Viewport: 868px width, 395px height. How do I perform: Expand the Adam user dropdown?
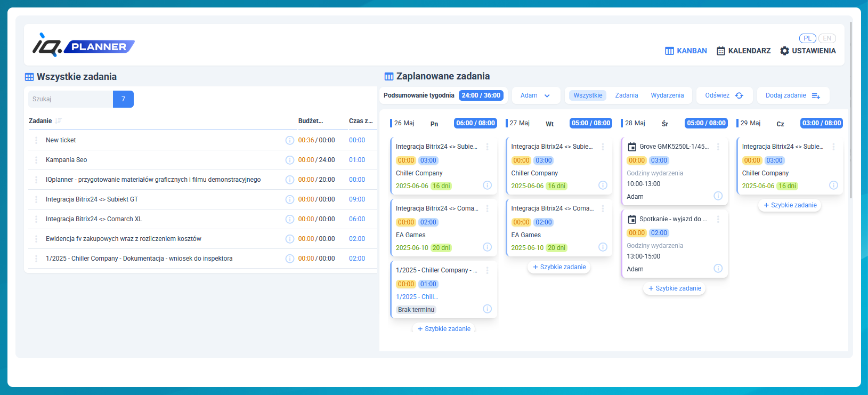[536, 95]
